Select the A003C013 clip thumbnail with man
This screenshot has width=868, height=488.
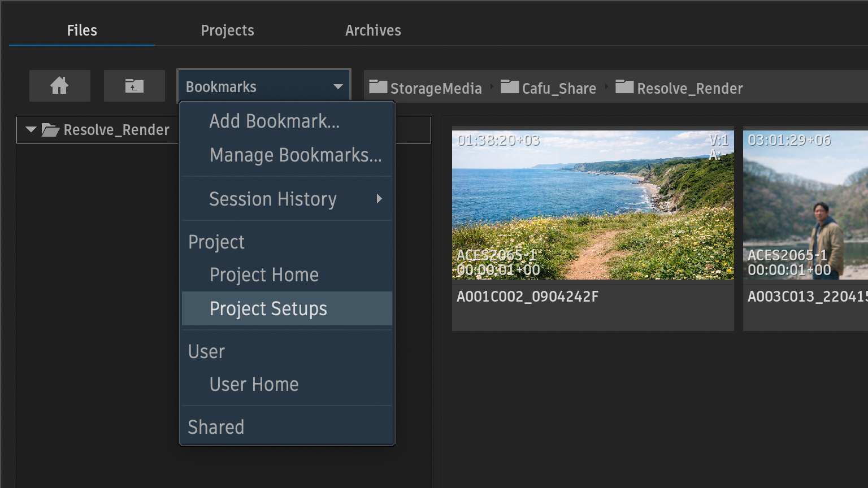point(805,205)
